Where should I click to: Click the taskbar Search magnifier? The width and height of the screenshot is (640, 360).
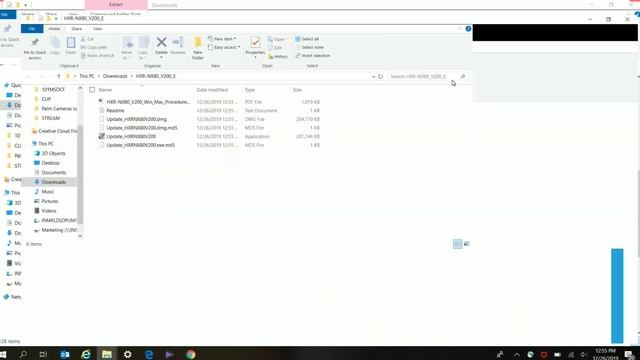tap(23, 354)
